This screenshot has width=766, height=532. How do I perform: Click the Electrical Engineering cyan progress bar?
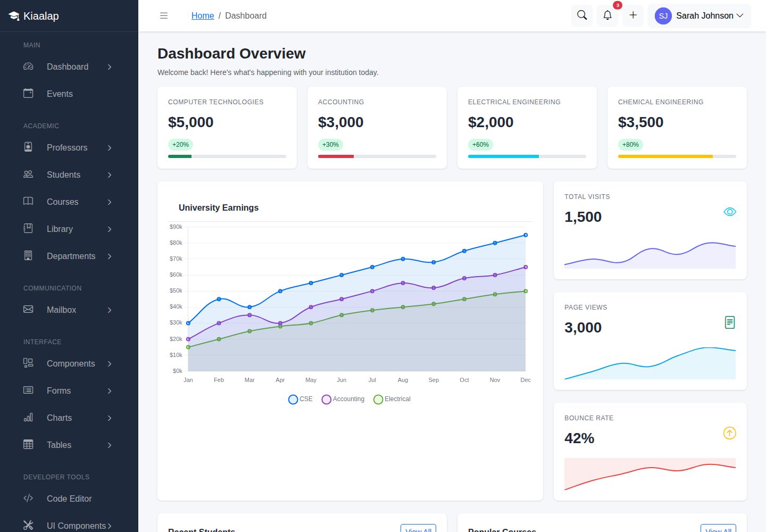(x=503, y=156)
